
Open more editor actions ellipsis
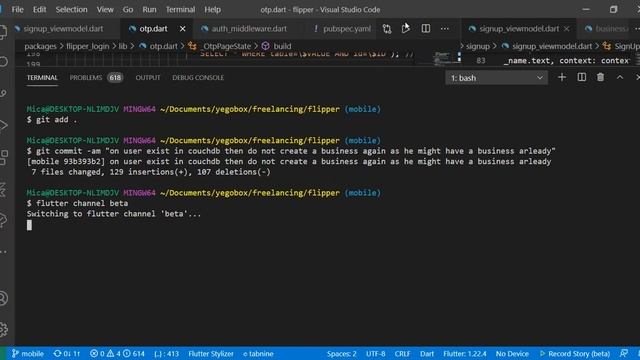click(444, 29)
